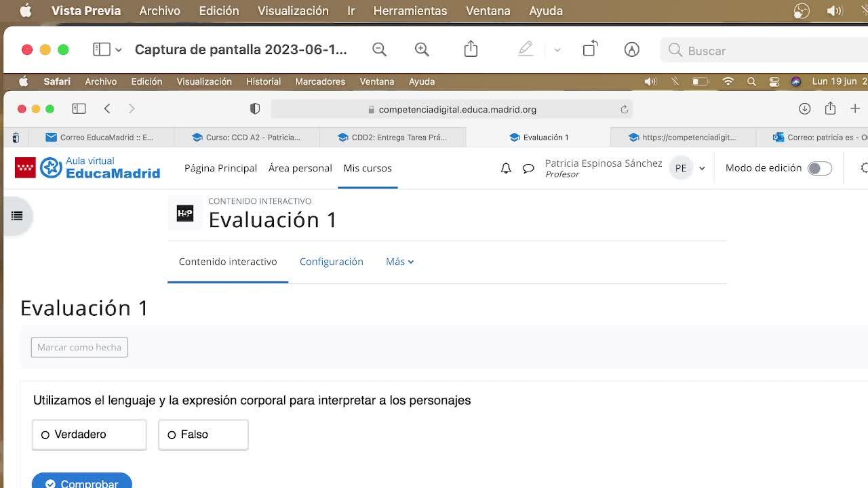Image resolution: width=868 pixels, height=488 pixels.
Task: Click the PE user avatar
Action: click(681, 168)
